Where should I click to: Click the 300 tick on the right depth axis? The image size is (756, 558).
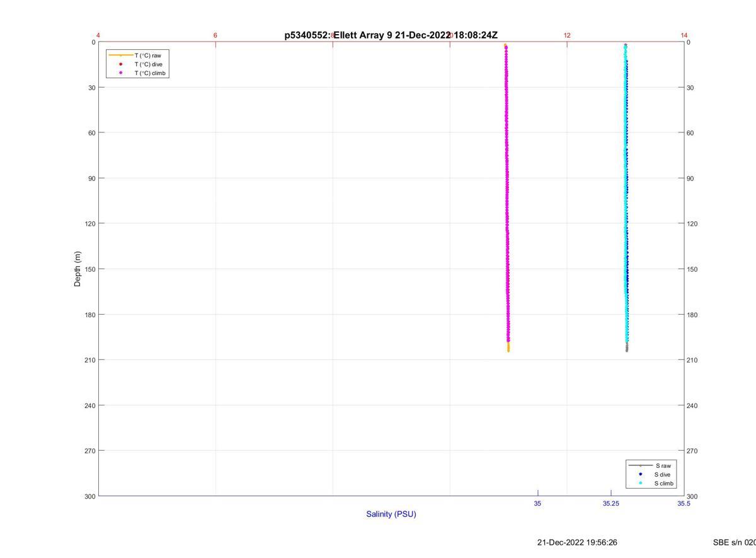pos(692,497)
